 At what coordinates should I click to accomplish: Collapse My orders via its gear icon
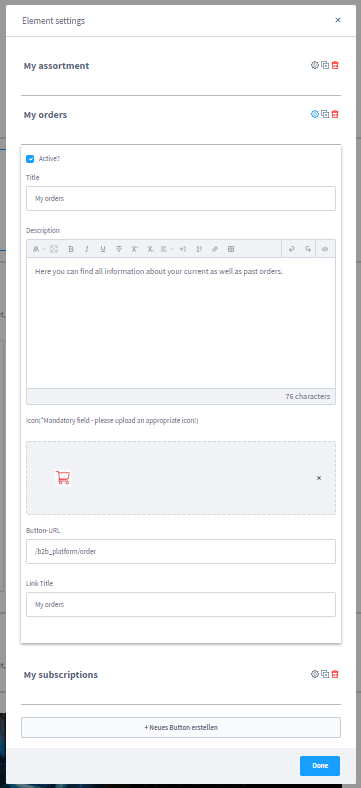click(315, 114)
